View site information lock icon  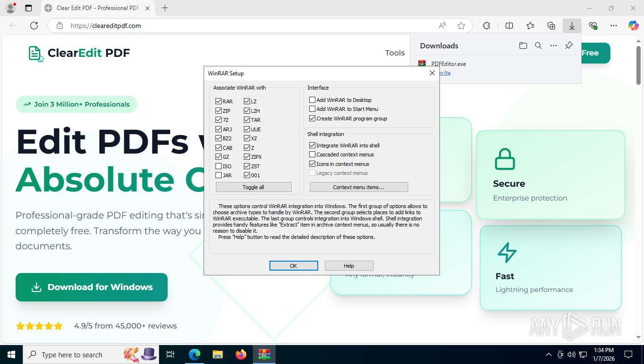tap(59, 26)
